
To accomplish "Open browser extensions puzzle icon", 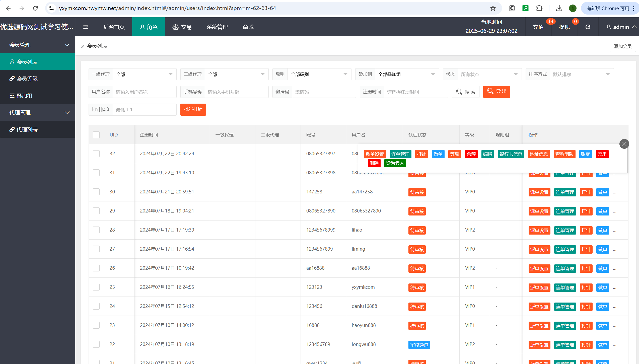I will 539,8.
